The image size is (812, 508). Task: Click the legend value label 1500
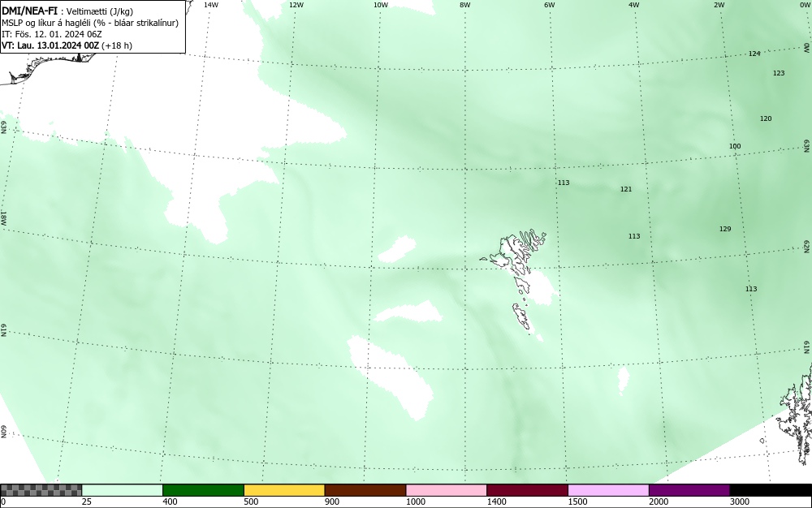[x=577, y=502]
